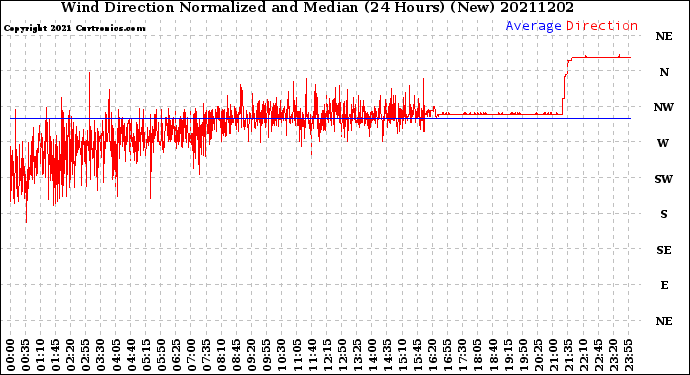The width and height of the screenshot is (690, 375).
Task: Click the '19:50' time axis label
Action: pos(523,355)
